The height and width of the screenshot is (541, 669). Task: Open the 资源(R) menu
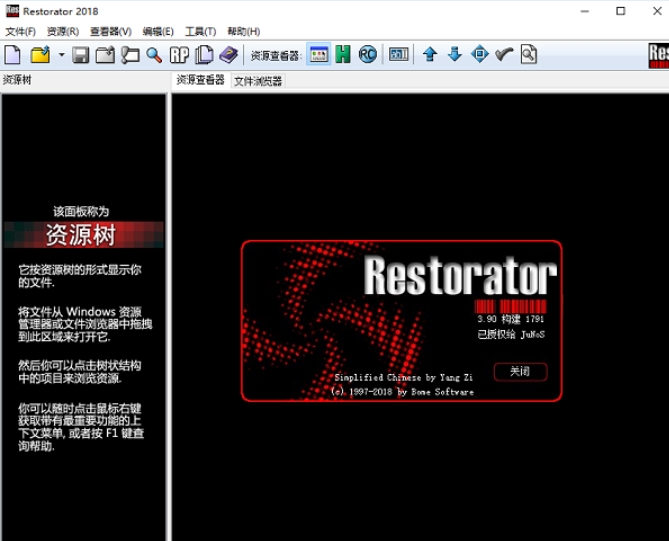pyautogui.click(x=63, y=32)
